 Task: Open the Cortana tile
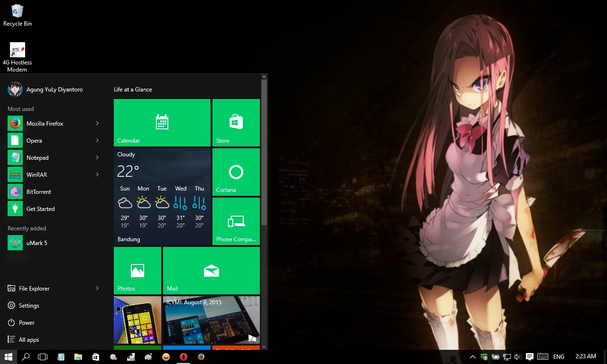tap(236, 172)
